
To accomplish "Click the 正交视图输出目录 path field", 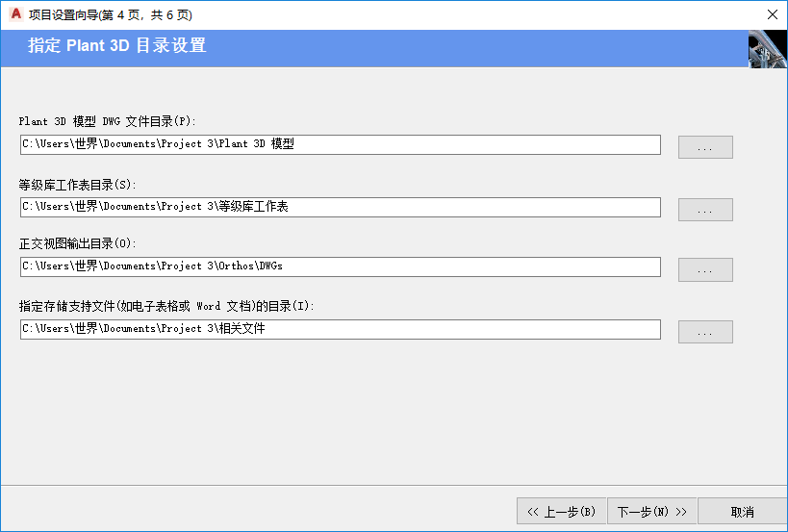I will [341, 266].
